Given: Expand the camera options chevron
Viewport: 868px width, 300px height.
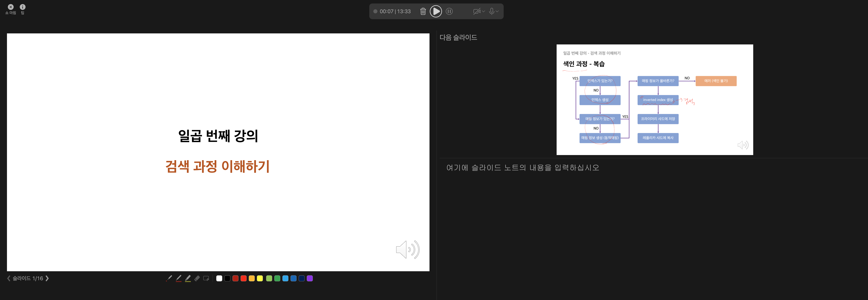Looking at the screenshot, I should (x=483, y=11).
